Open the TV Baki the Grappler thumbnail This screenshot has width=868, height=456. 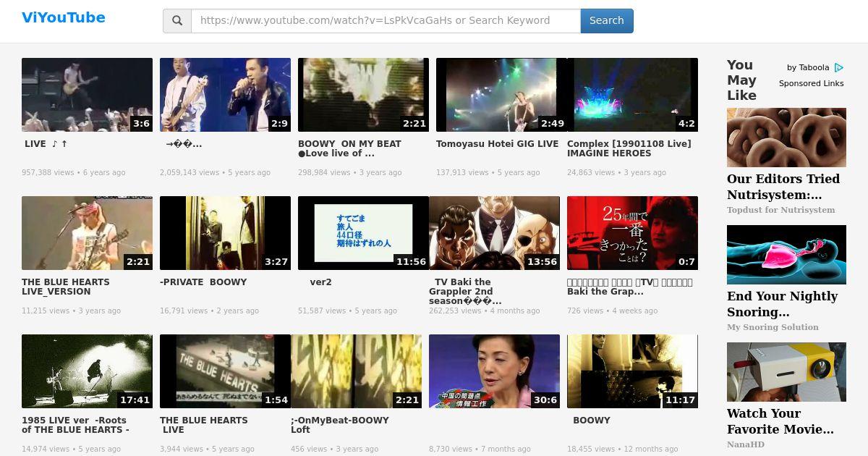pos(494,233)
